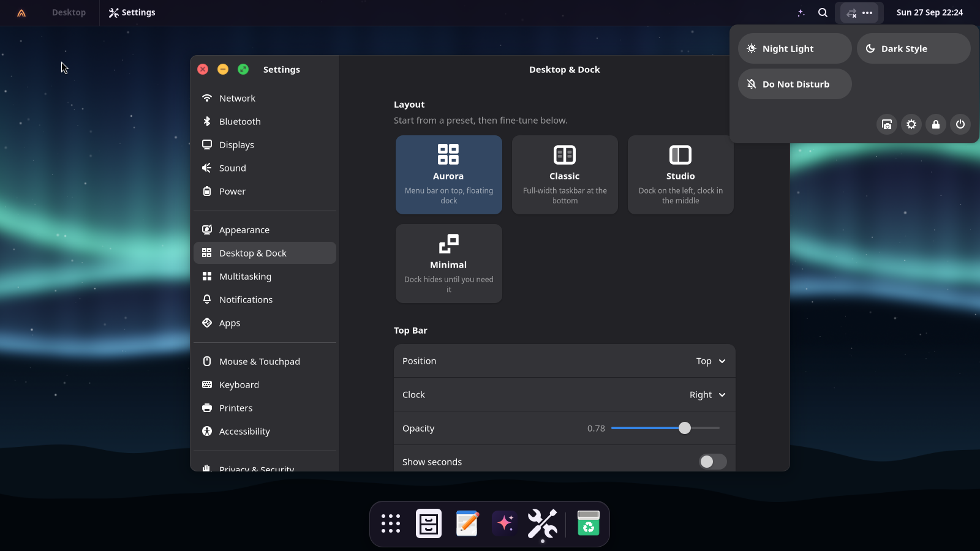This screenshot has width=980, height=551.
Task: Open Apps settings
Action: (x=265, y=323)
